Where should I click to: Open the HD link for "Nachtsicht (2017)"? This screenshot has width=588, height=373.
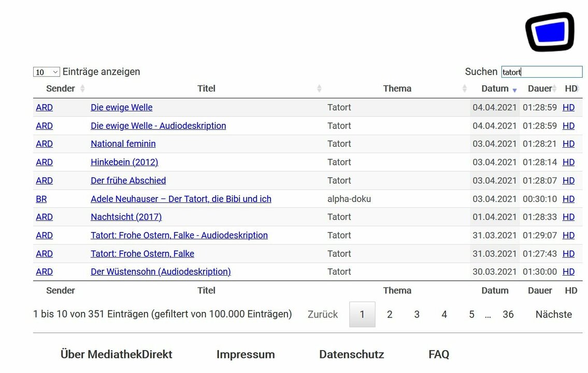[x=568, y=217]
